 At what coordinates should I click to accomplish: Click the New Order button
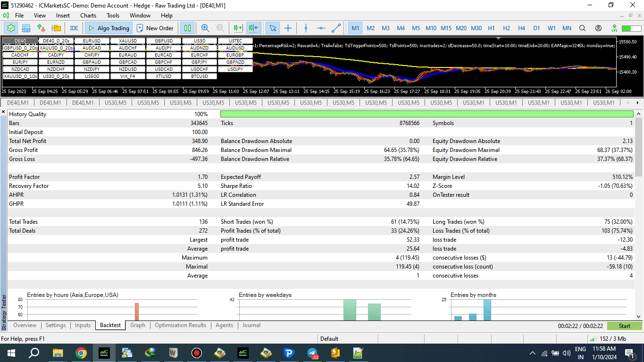click(156, 28)
